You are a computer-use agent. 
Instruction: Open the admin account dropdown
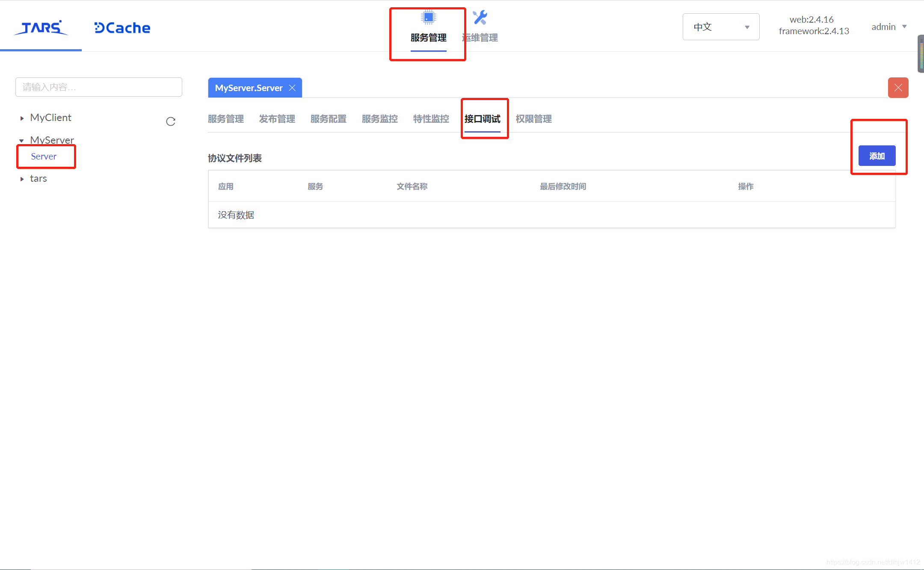pyautogui.click(x=888, y=27)
